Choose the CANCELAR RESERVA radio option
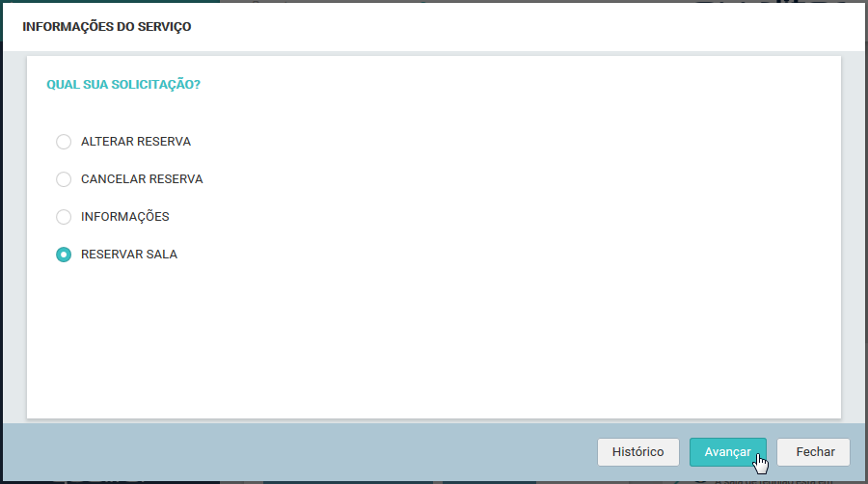The width and height of the screenshot is (868, 484). pyautogui.click(x=64, y=179)
